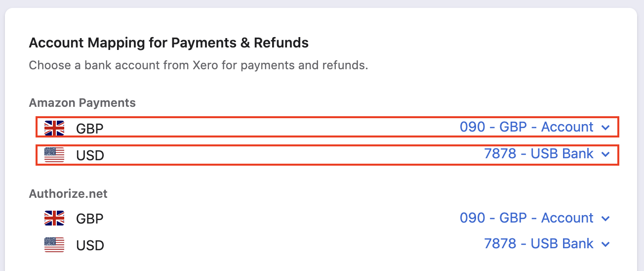Expand chevron beside Amazon Payments GBP account
This screenshot has width=644, height=271.
pyautogui.click(x=606, y=128)
